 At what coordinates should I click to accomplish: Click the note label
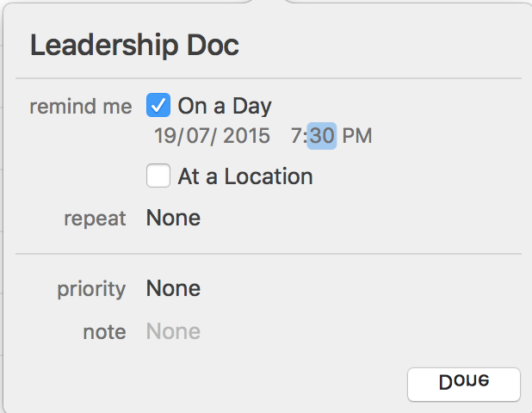coord(104,332)
